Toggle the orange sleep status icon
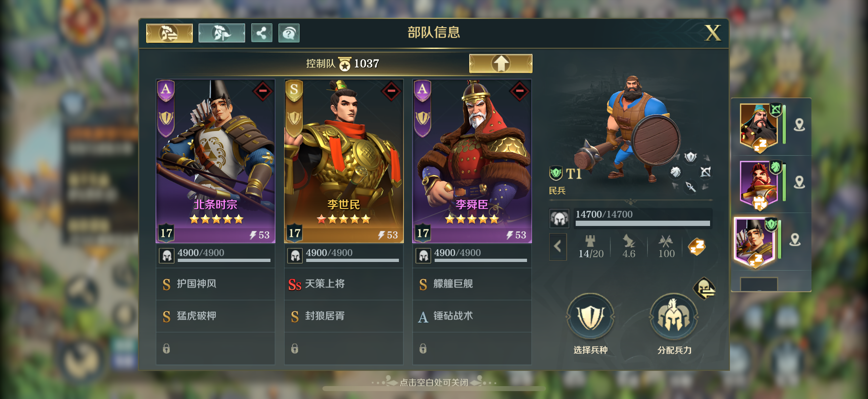The image size is (868, 399). (697, 246)
